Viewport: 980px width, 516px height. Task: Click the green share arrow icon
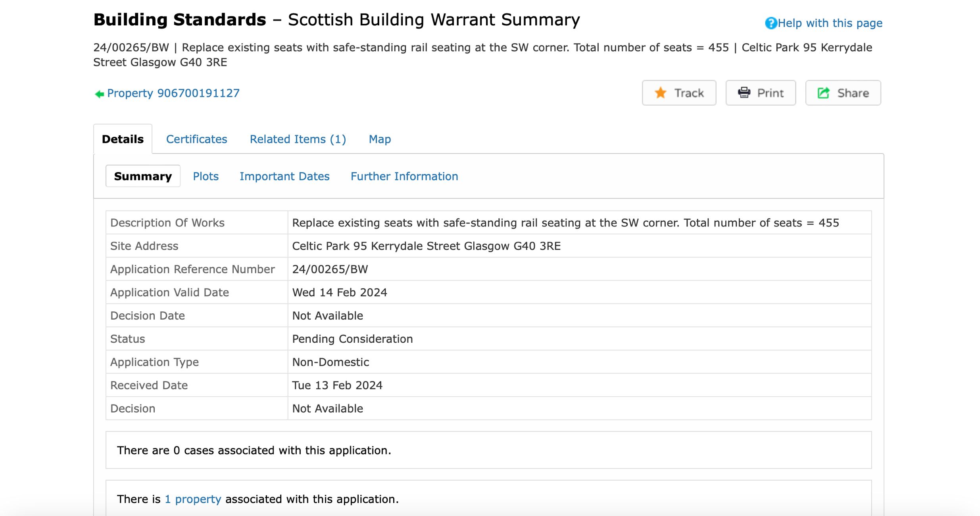824,93
